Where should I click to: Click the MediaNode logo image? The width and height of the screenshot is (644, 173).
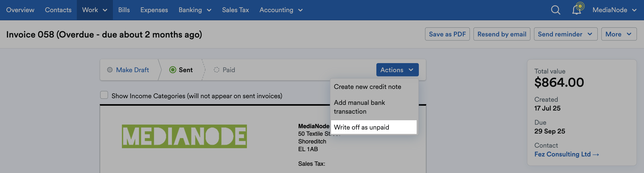(x=184, y=136)
